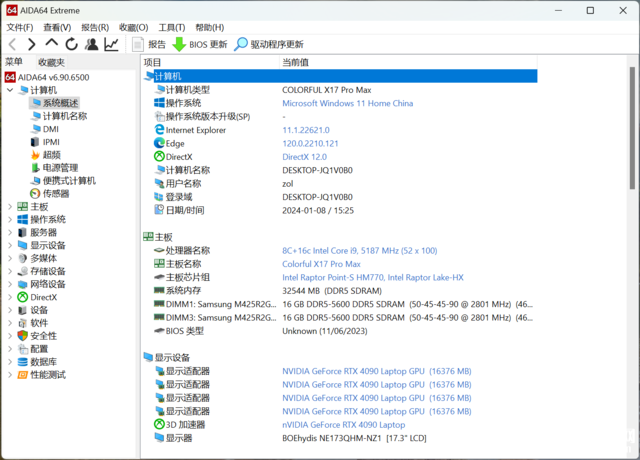Expand the 配置 tree node
Image resolution: width=640 pixels, height=460 pixels.
click(10, 349)
